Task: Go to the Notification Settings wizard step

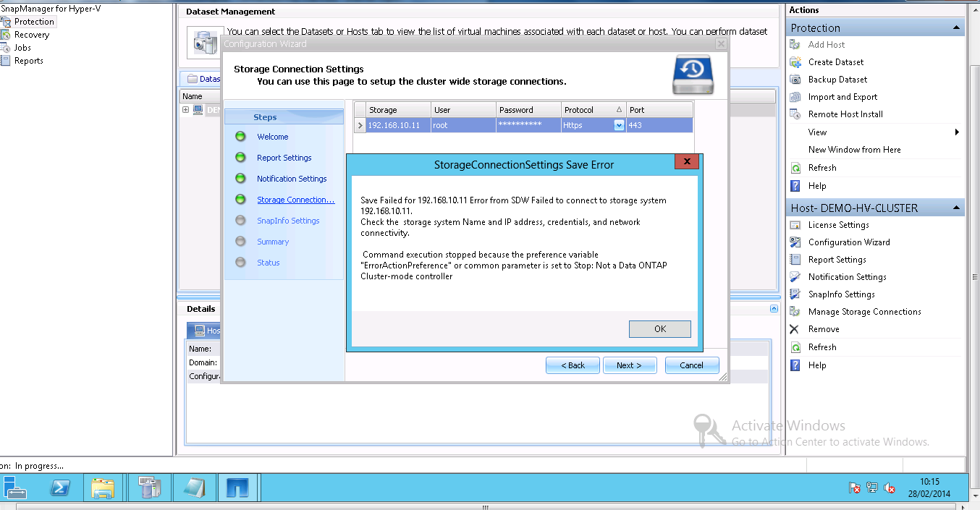Action: pos(292,179)
